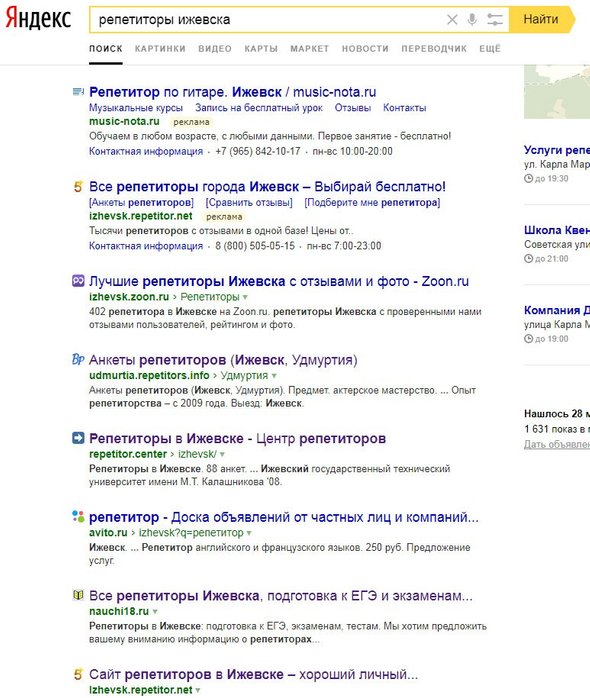Open dropdown arrow beside avito.ru izhevsk path
The image size is (590, 698).
coord(249,533)
